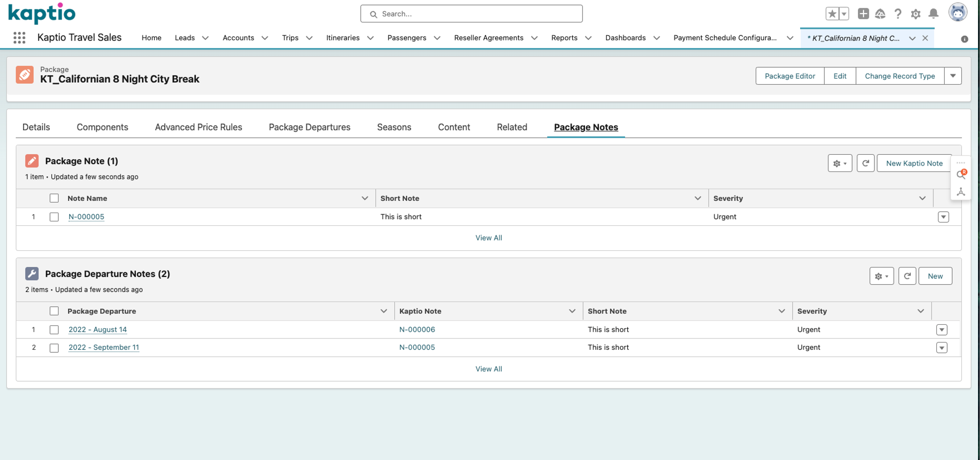The width and height of the screenshot is (980, 460).
Task: Toggle select-all checkbox in Package Departure Notes
Action: click(x=54, y=311)
